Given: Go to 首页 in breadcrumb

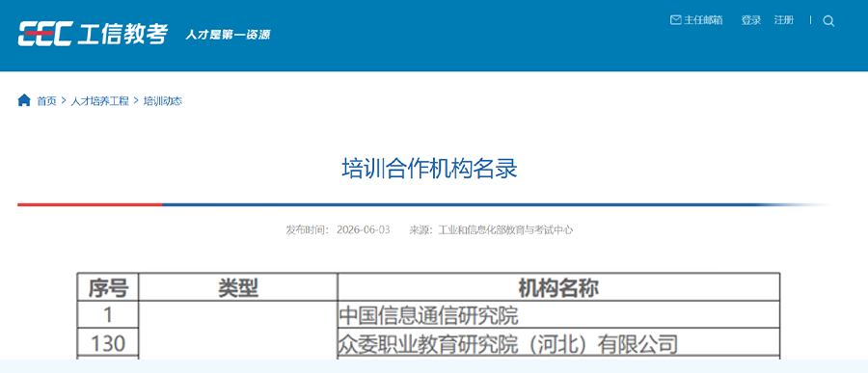Looking at the screenshot, I should (46, 101).
